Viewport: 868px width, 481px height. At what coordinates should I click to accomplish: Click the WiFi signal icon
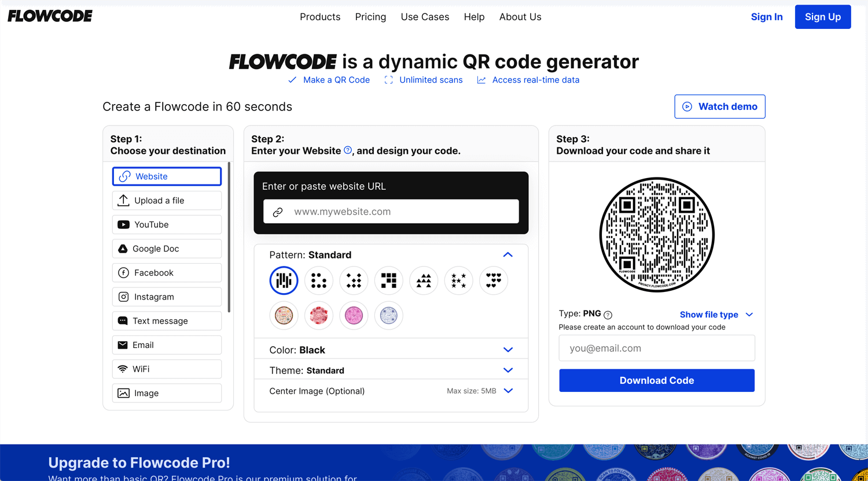click(x=123, y=369)
